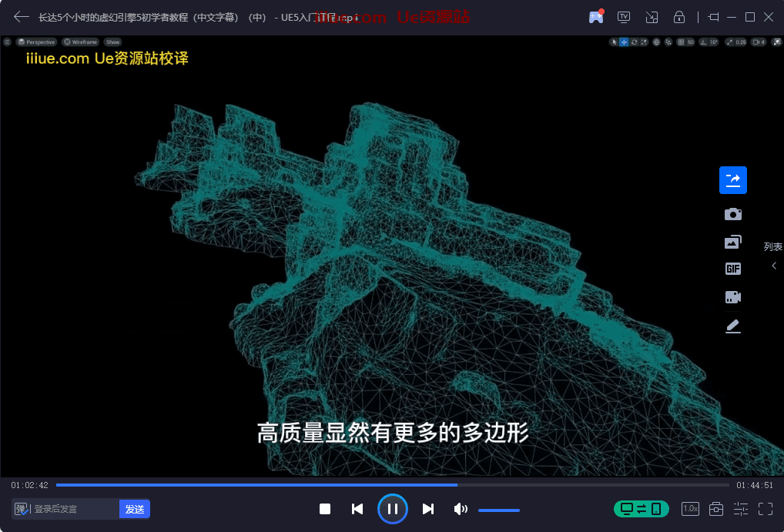This screenshot has height=532, width=784.
Task: Pin the window always on top
Action: 713,17
